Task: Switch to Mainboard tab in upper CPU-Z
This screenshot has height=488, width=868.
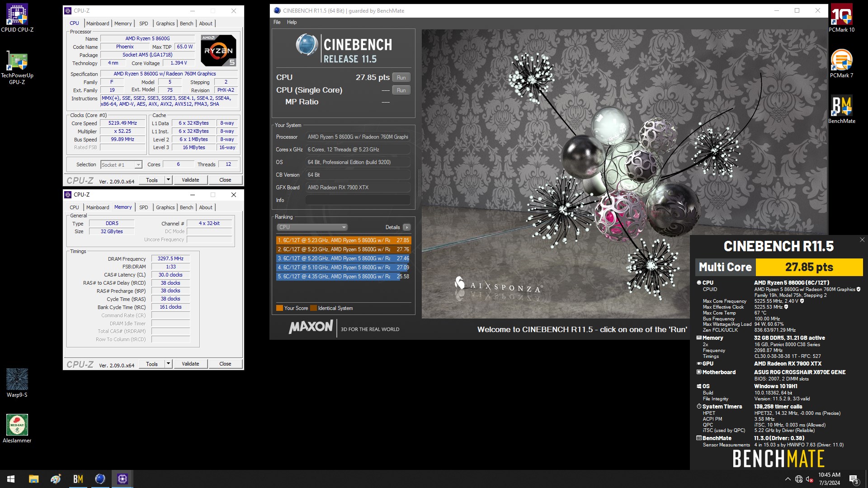Action: pos(98,23)
